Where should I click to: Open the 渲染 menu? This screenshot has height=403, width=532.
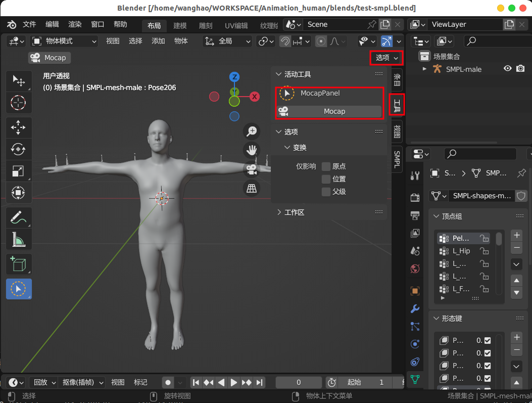tap(75, 24)
